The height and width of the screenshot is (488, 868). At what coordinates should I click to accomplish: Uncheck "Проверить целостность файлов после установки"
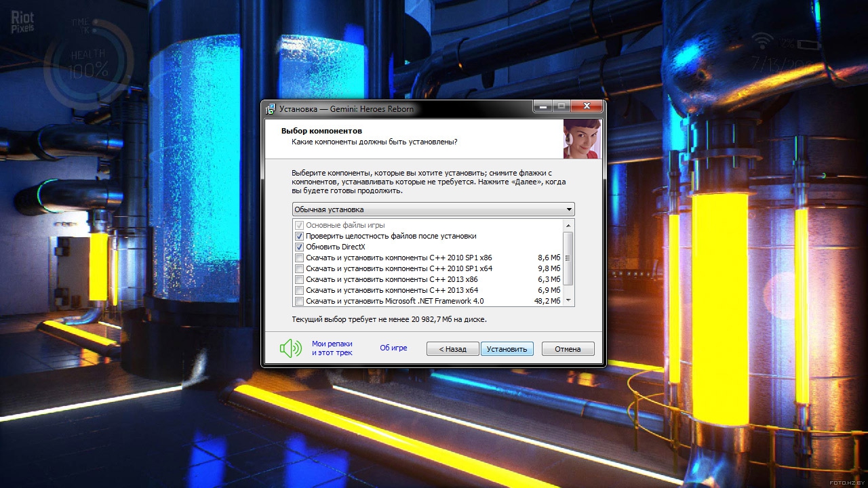(x=299, y=236)
